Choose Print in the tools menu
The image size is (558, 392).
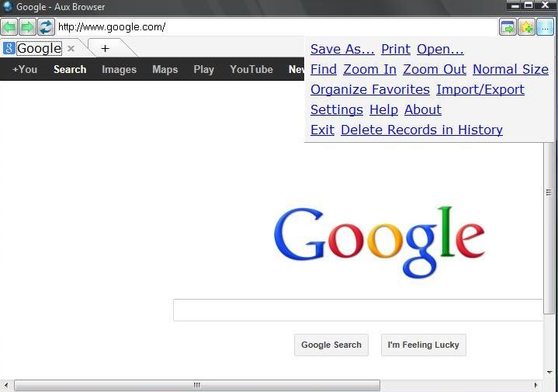pos(396,49)
